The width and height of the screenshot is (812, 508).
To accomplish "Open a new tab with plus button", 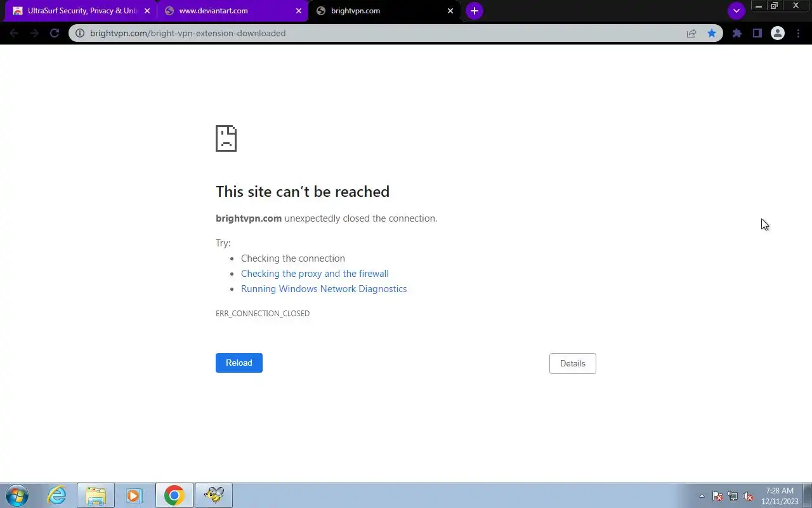I will (x=475, y=11).
